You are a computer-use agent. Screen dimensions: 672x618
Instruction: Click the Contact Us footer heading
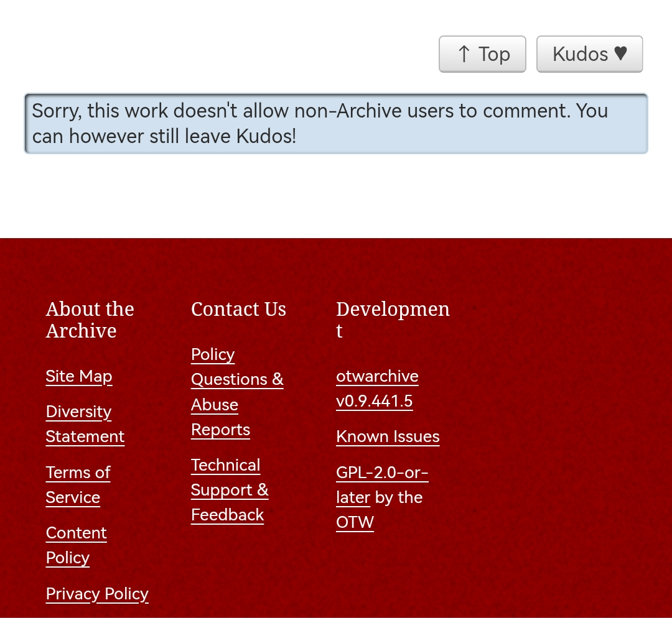[x=238, y=309]
